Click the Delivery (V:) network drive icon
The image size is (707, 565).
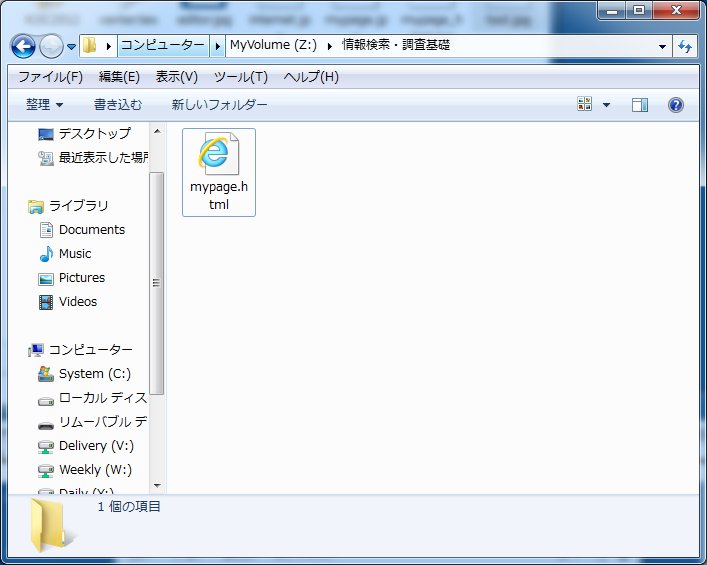[46, 446]
